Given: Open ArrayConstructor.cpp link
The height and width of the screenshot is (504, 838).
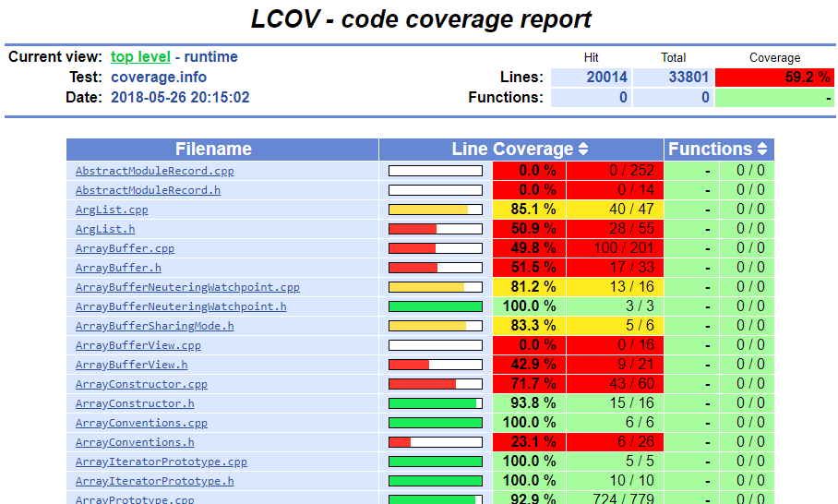Looking at the screenshot, I should [141, 384].
